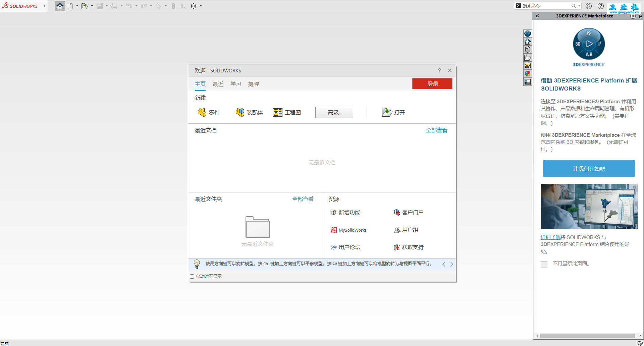Click 全部查看 beside 最近文档
Viewport: 644px width, 346px height.
[x=437, y=130]
